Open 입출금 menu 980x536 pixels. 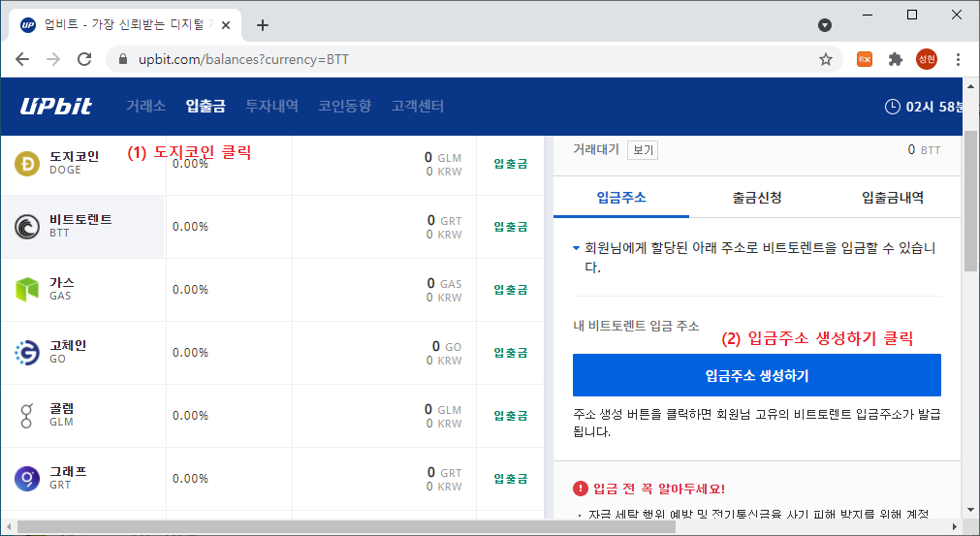205,107
